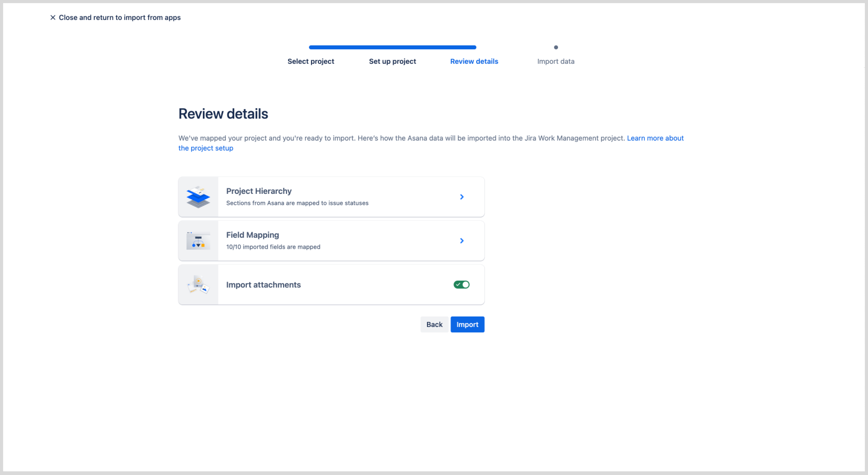This screenshot has width=868, height=475.
Task: Select the Review details step label
Action: pos(474,61)
